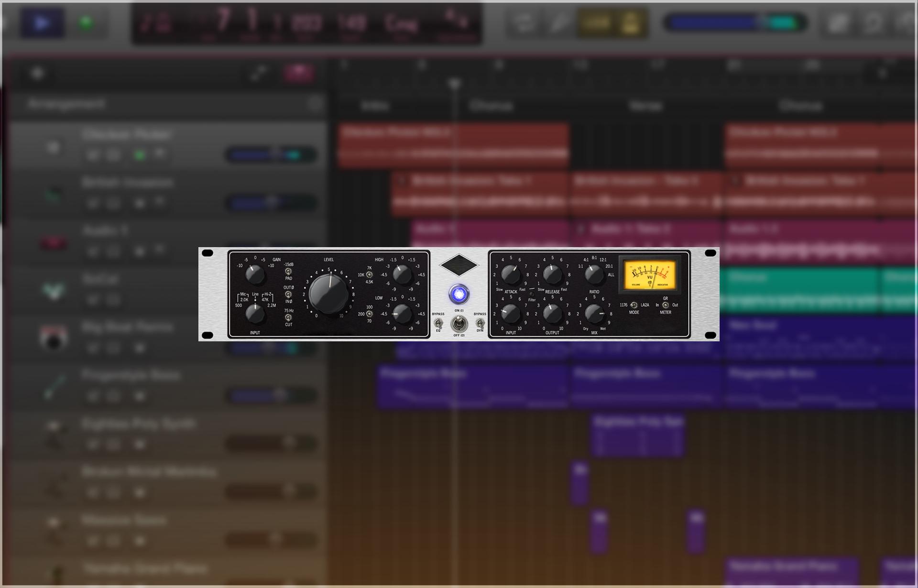Toggle the BYPASS DYN switch
918x588 pixels.
click(x=480, y=324)
